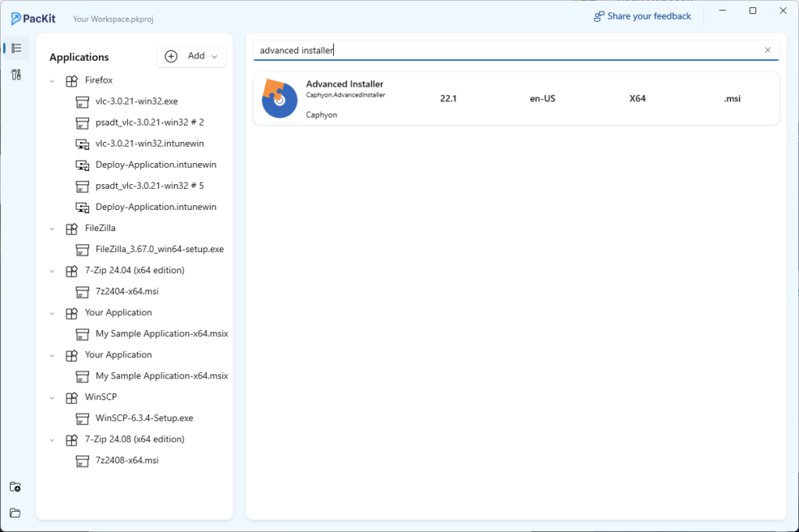Click package icon beside vlc-3.0.21-win32.exe

[82, 102]
